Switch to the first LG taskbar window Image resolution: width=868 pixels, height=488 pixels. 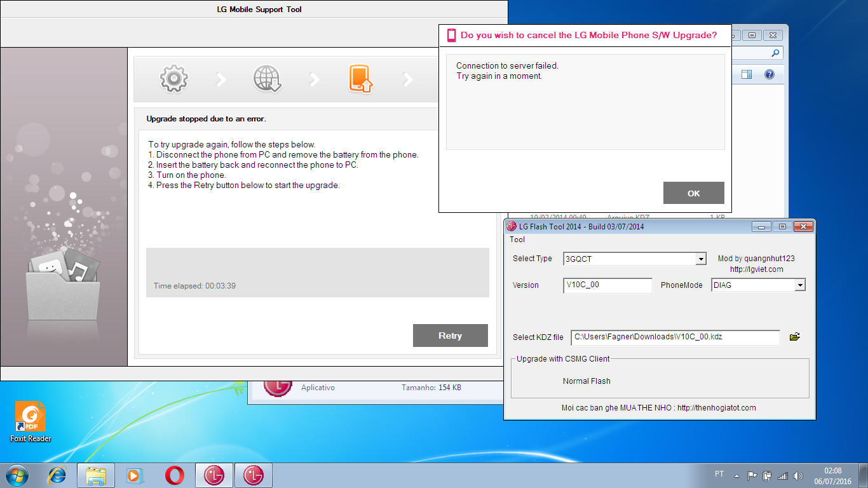pyautogui.click(x=214, y=475)
